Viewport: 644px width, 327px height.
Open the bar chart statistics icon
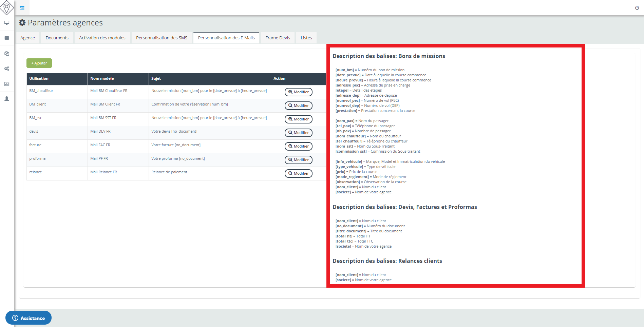(7, 84)
